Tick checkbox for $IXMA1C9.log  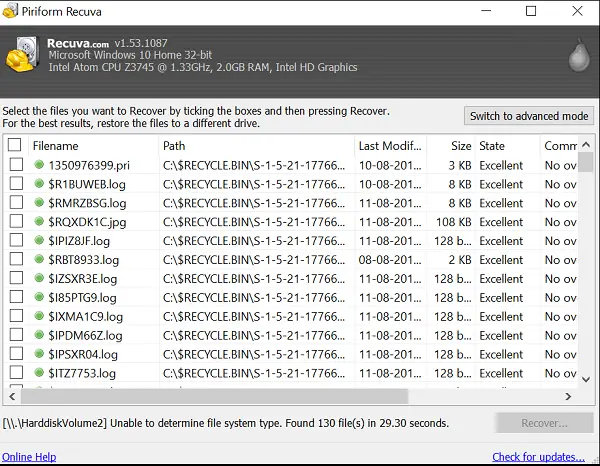click(x=16, y=316)
